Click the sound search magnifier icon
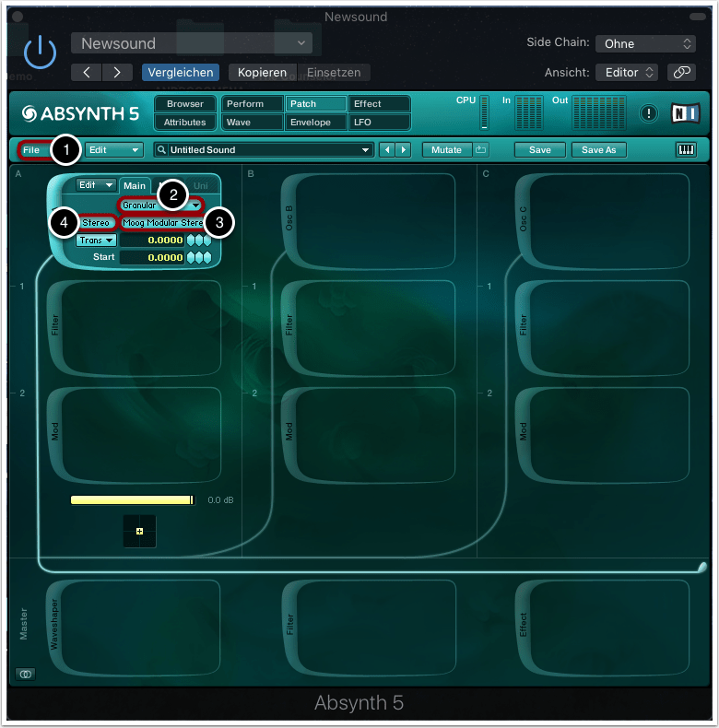Image resolution: width=719 pixels, height=728 pixels. pos(161,150)
